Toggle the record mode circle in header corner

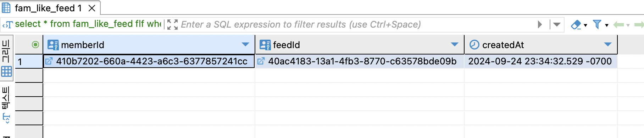[x=35, y=45]
